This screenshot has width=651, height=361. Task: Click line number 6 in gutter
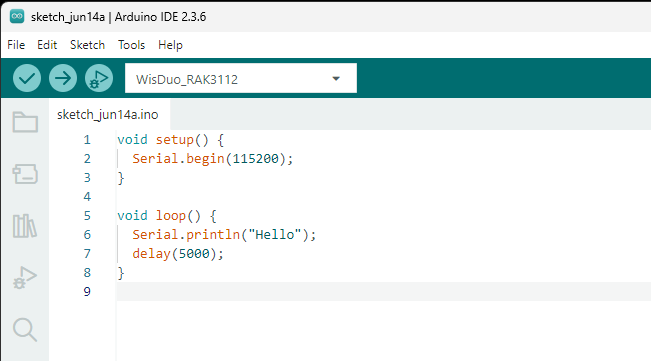pos(87,235)
